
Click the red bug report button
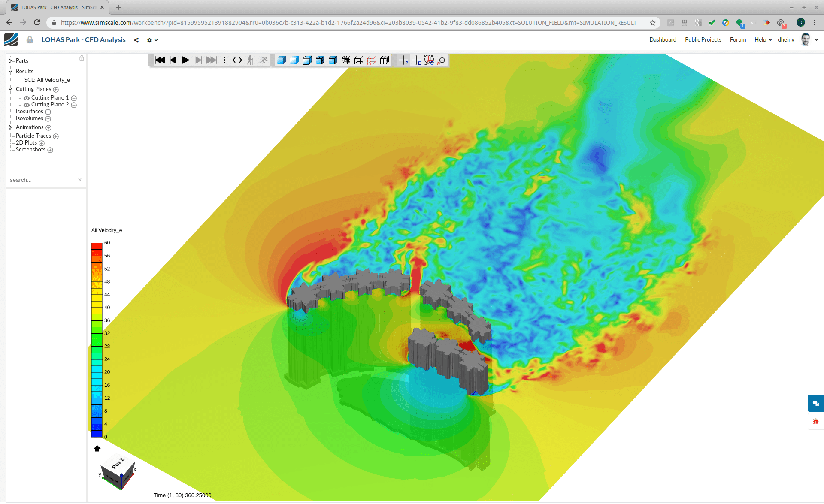click(815, 421)
